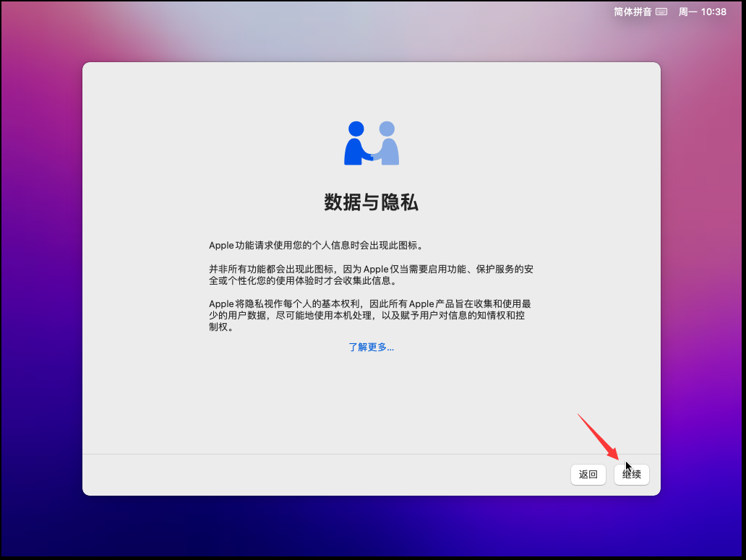The height and width of the screenshot is (560, 746).
Task: Open the 了解更多… link
Action: (x=371, y=347)
